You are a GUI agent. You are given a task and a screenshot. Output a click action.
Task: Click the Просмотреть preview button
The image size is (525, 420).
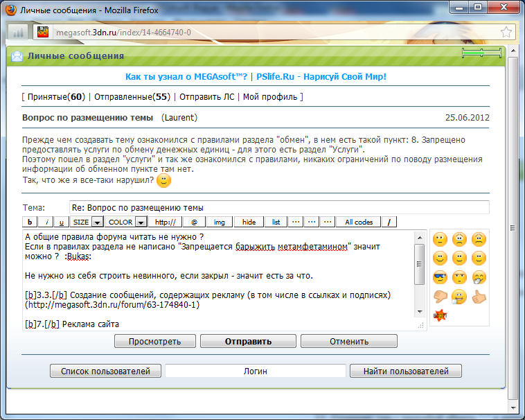point(155,341)
